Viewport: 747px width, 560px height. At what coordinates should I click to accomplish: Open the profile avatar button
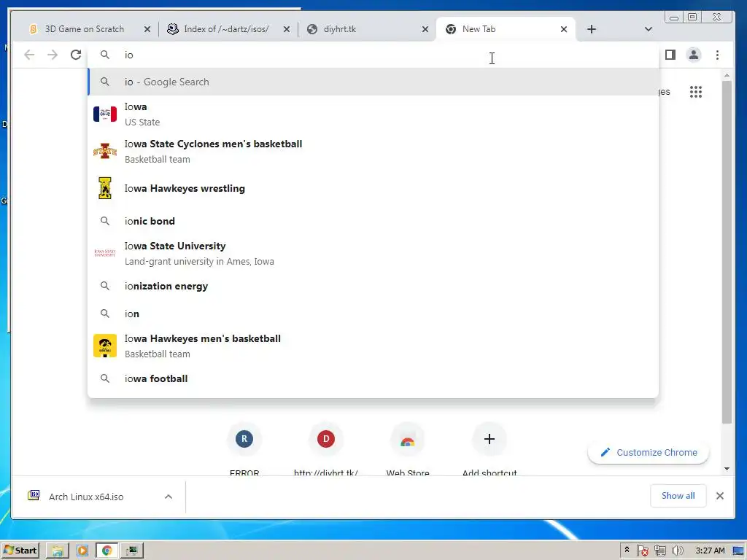[x=694, y=55]
